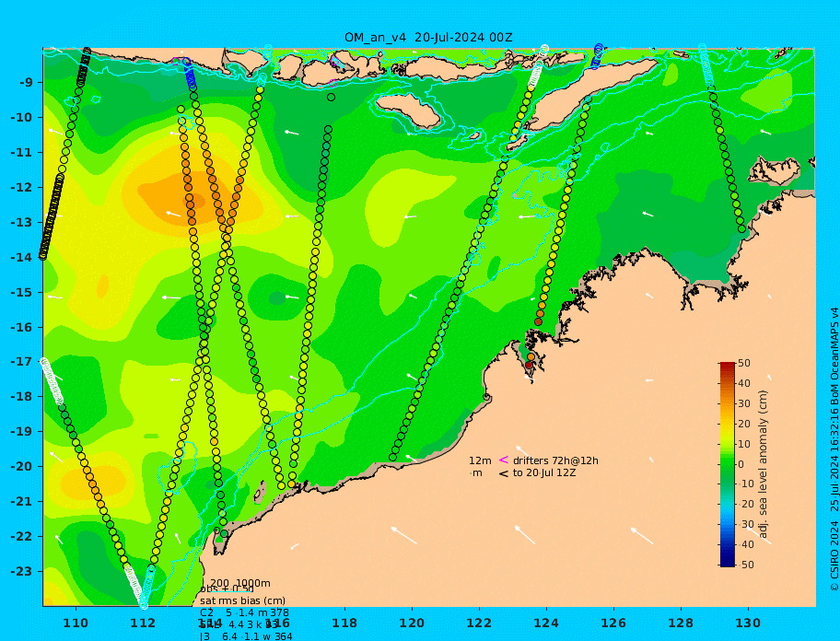This screenshot has height=641, width=840.
Task: Click the color bar label -10
Action: (744, 484)
